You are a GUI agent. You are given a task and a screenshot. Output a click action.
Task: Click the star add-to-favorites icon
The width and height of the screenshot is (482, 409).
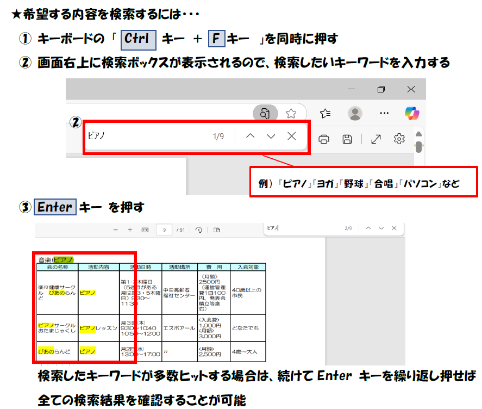click(291, 113)
